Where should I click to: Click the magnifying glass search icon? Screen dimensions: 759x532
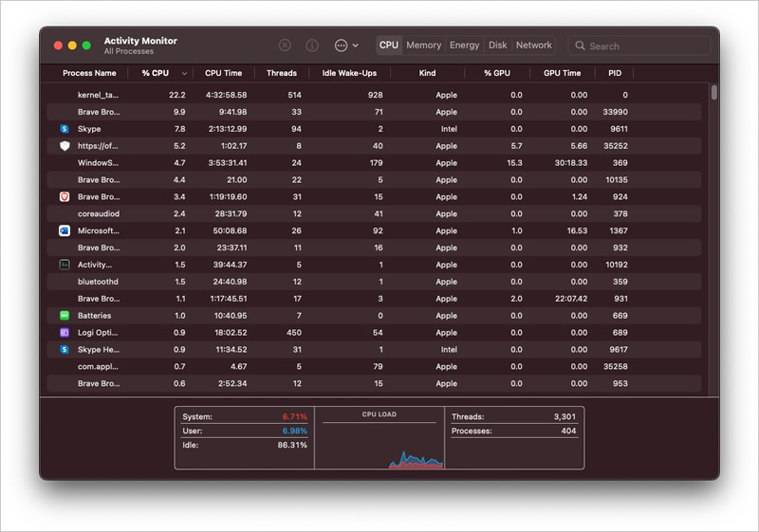(580, 46)
